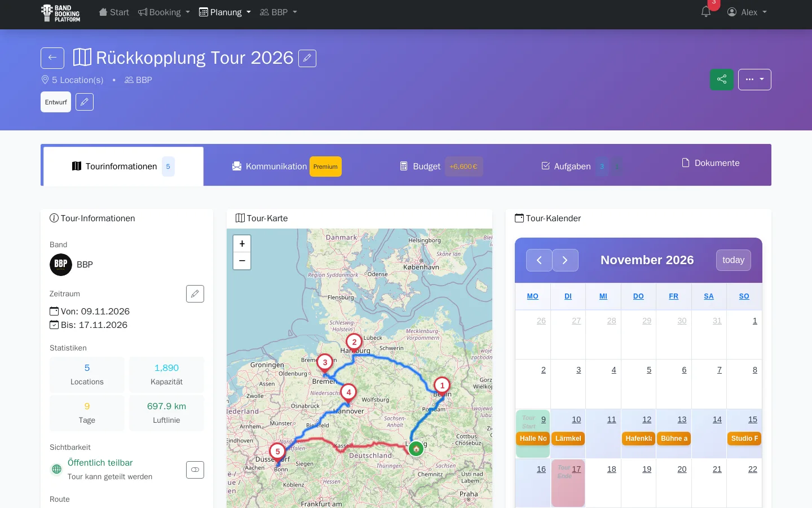
Task: Expand the Planung menu
Action: [225, 12]
